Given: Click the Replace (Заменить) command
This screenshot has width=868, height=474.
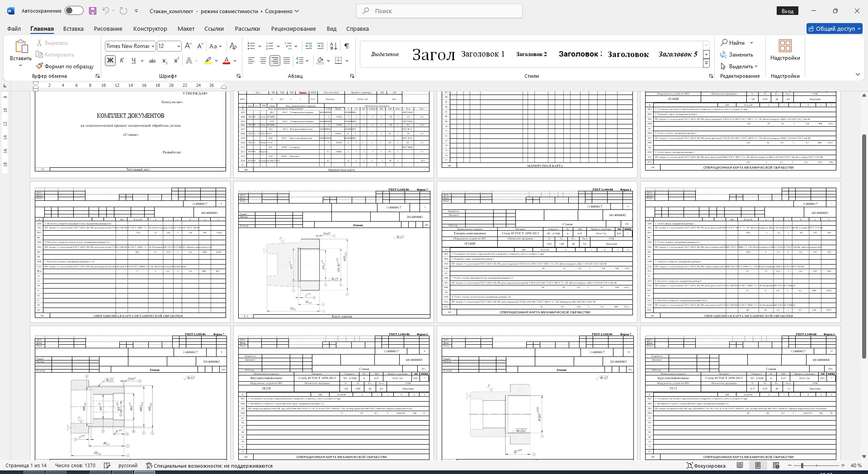Looking at the screenshot, I should point(736,55).
